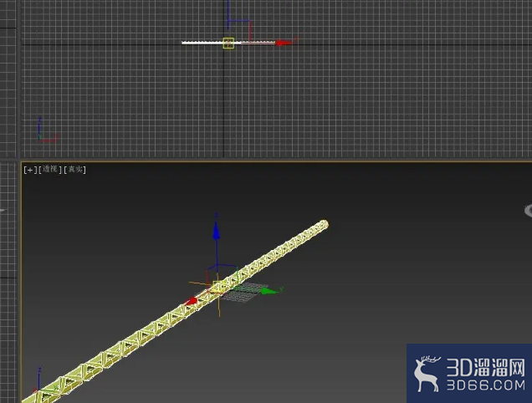Select red X-axis arrow in upper viewport

[284, 43]
